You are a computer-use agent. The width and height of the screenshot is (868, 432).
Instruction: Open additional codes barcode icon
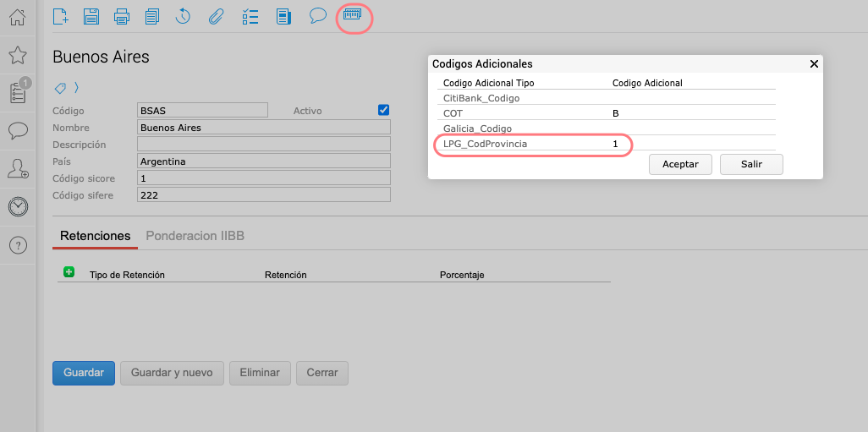[353, 15]
